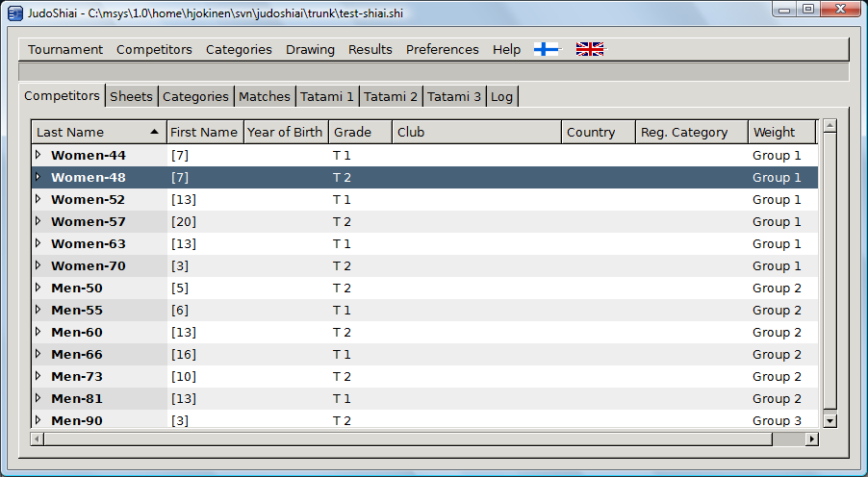Switch language using the Finnish flag icon
Screen dimensions: 868x477
[x=546, y=49]
